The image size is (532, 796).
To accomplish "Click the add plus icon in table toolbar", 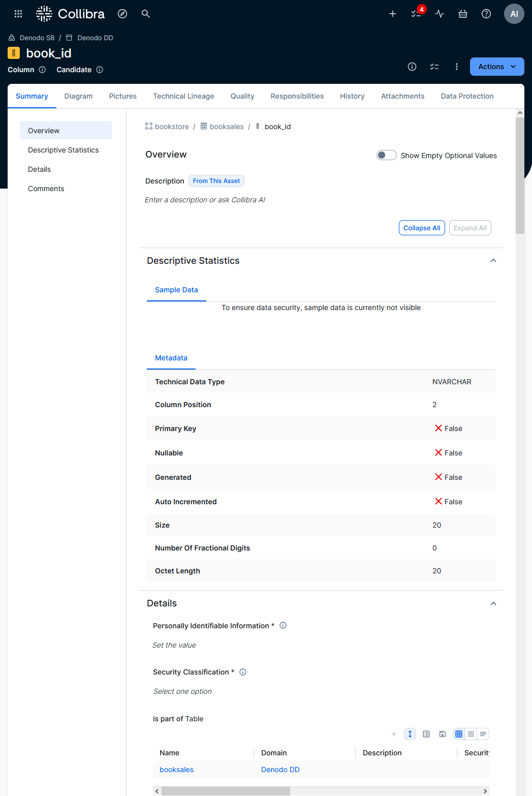I will tap(394, 734).
